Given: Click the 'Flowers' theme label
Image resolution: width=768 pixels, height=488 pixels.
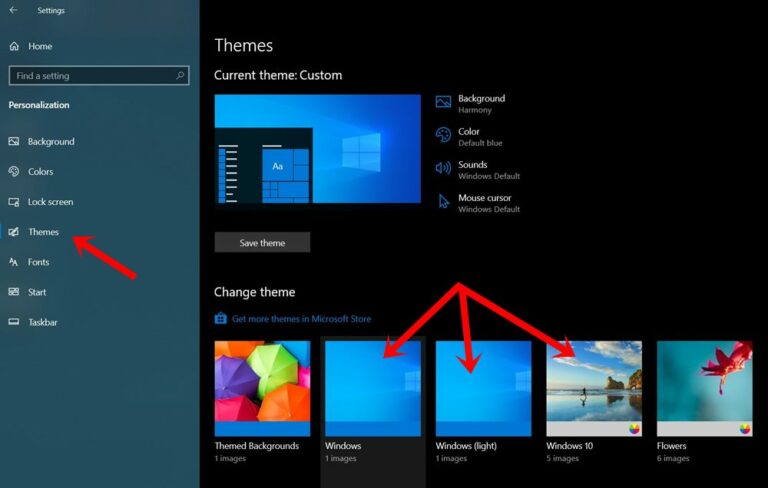Looking at the screenshot, I should 672,446.
